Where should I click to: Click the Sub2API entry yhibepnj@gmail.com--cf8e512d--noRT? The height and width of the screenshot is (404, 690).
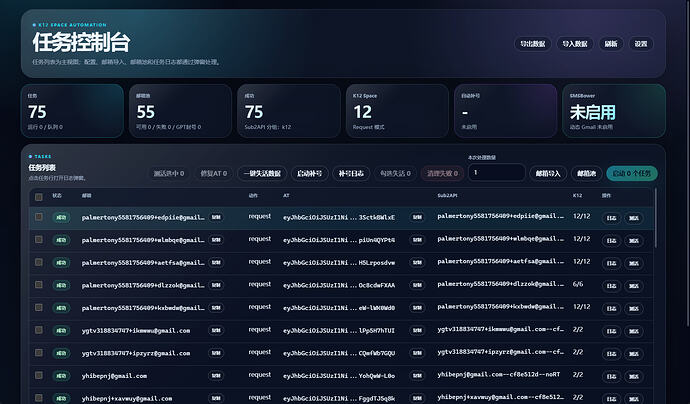(x=499, y=375)
